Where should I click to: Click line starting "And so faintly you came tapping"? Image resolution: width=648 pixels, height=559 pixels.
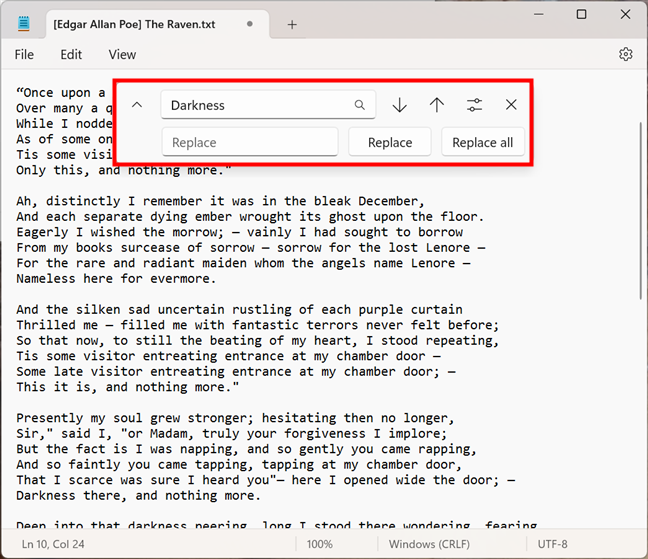[239, 464]
